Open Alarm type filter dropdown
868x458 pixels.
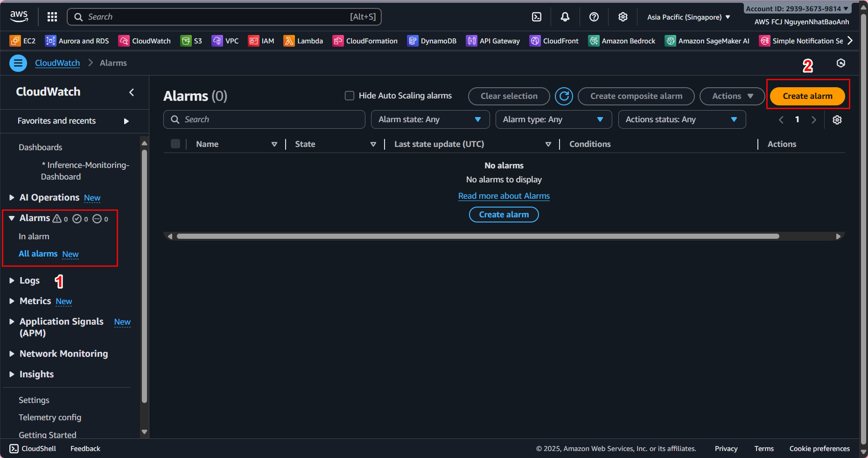tap(553, 119)
